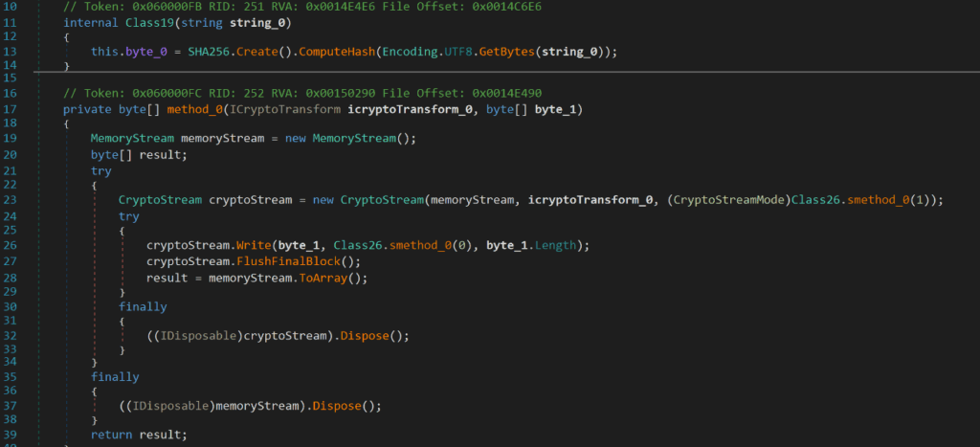Click the SHA256 class name on line 13
Image resolution: width=980 pixels, height=447 pixels.
209,53
